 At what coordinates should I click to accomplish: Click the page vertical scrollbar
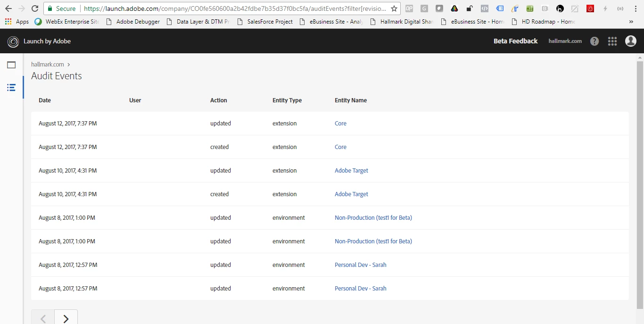tap(640, 184)
